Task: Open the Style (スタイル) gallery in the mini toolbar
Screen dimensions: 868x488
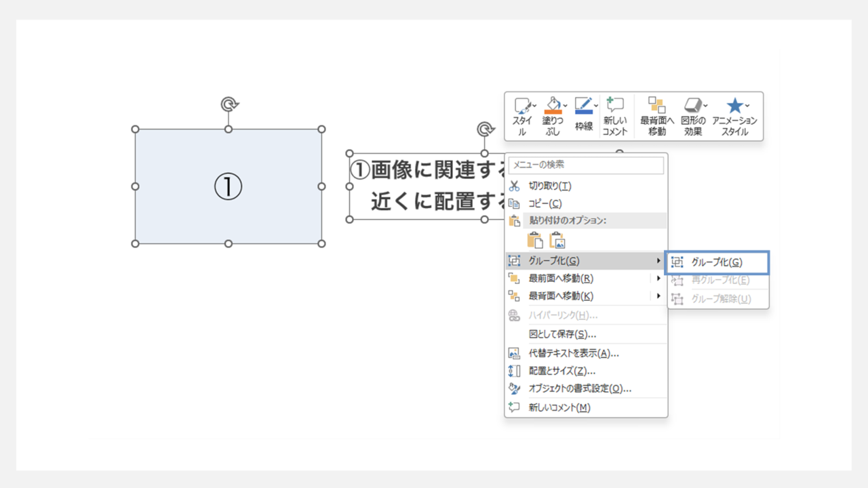Action: click(521, 117)
